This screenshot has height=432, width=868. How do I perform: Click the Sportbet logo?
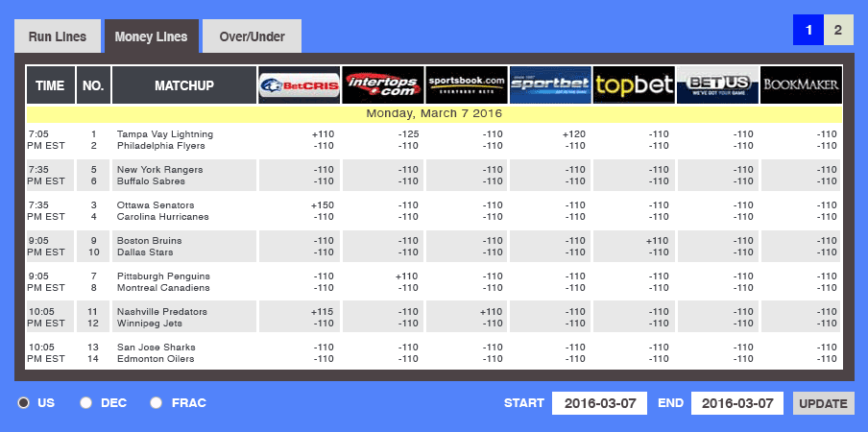tap(550, 84)
